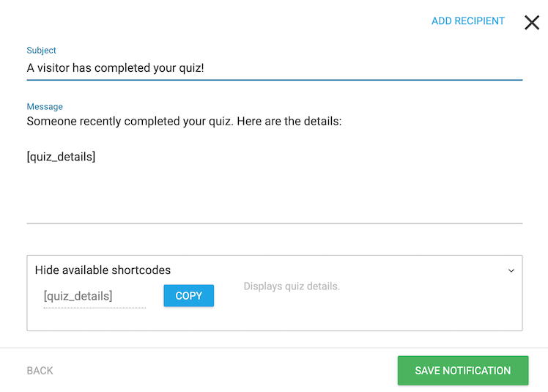
Task: Close the notification dialog with the X
Action: click(x=532, y=23)
